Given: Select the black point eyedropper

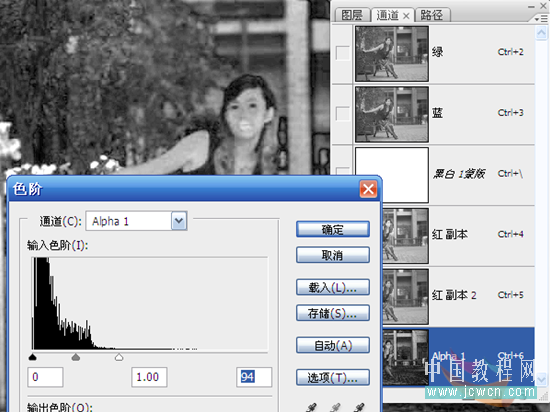Looking at the screenshot, I should pos(311,407).
